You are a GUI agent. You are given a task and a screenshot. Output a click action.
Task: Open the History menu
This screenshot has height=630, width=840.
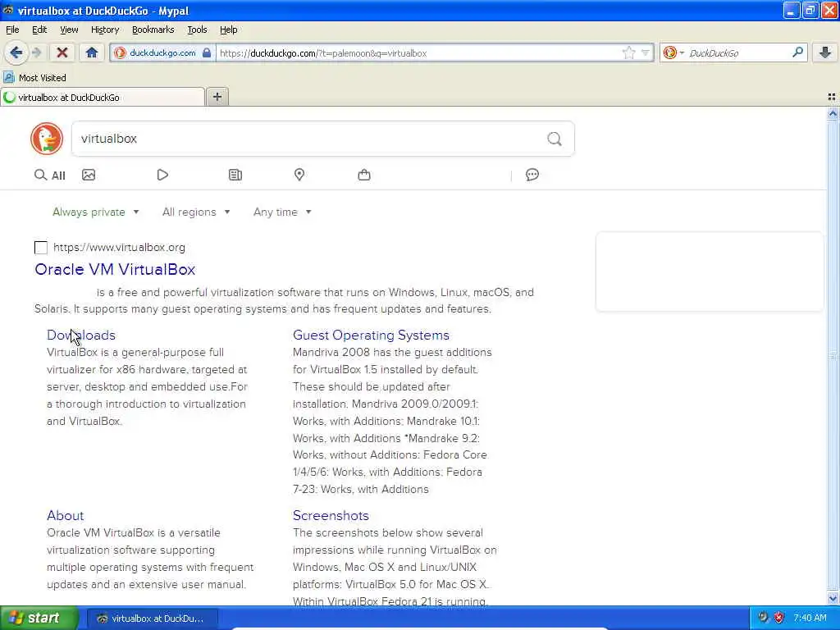tap(104, 30)
